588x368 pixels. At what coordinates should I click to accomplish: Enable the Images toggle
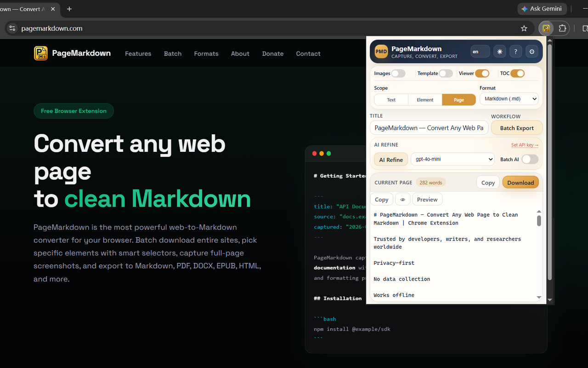(398, 74)
